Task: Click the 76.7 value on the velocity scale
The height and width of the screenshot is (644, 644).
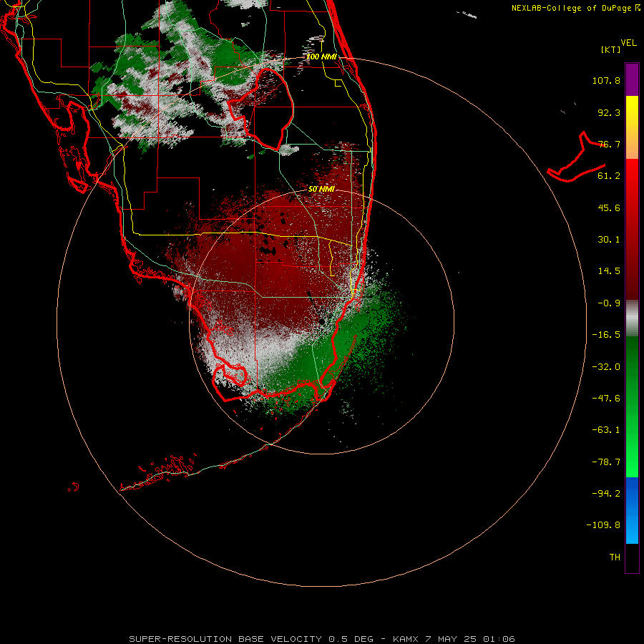Action: pyautogui.click(x=609, y=144)
